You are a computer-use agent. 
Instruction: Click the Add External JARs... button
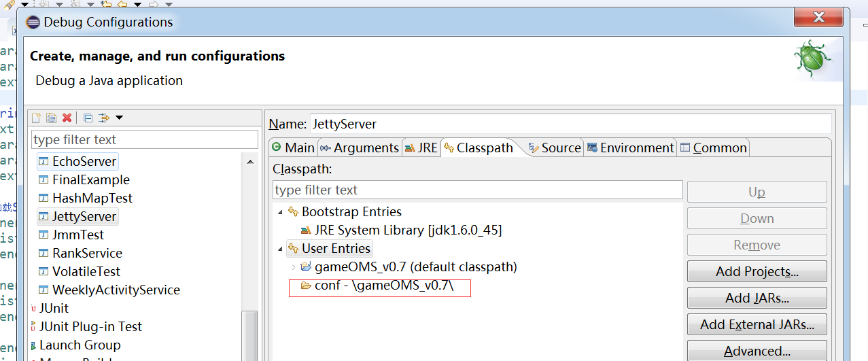[x=757, y=324]
